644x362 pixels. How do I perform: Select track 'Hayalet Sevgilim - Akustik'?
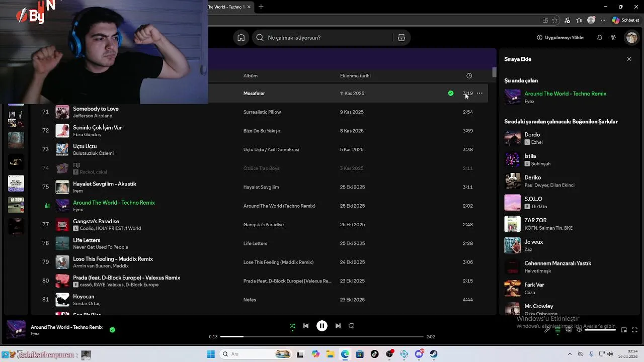[x=105, y=184]
